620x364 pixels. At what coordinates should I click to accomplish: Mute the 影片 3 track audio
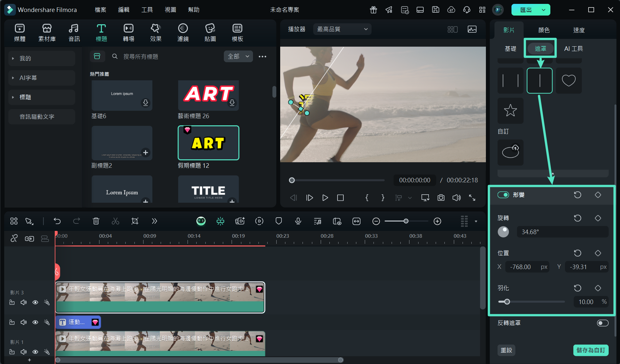(x=24, y=302)
